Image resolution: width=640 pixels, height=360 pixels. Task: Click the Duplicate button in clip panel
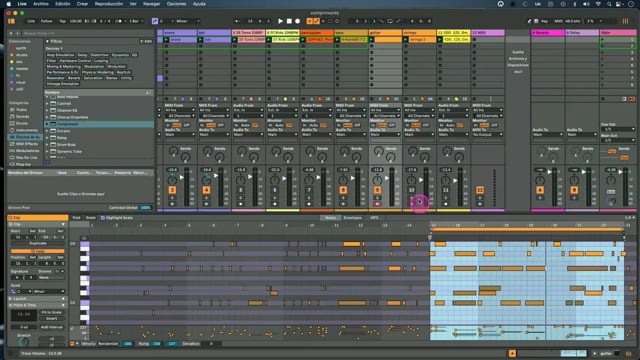click(37, 243)
